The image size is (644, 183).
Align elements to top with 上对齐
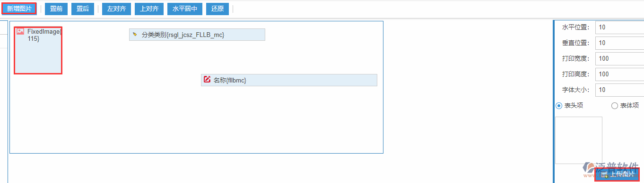tap(149, 9)
